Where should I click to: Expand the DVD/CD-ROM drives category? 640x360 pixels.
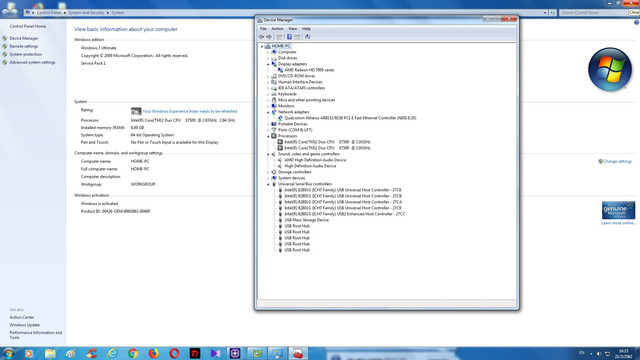pyautogui.click(x=268, y=76)
